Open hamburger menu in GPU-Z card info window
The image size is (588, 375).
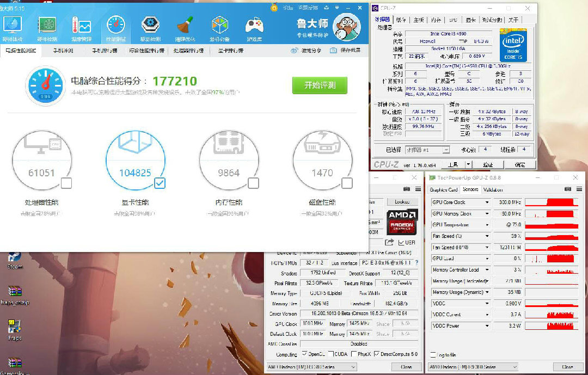click(x=418, y=189)
